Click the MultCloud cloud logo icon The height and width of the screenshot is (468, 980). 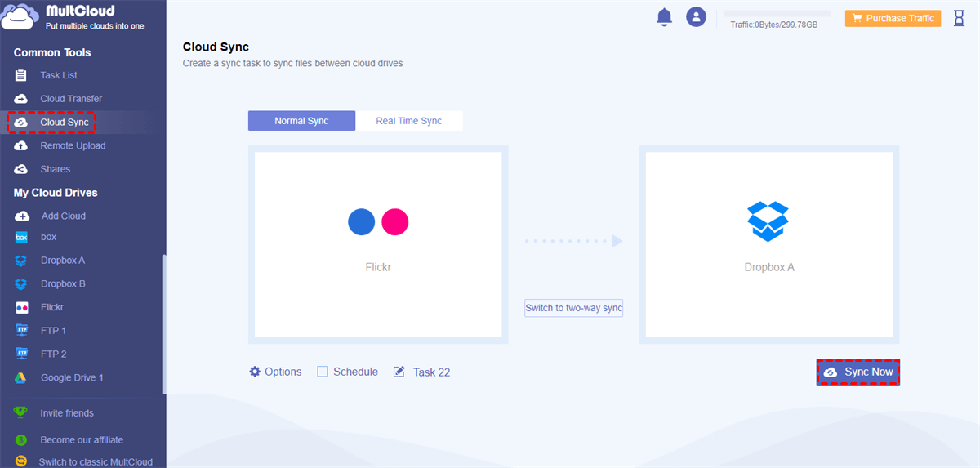pos(21,18)
